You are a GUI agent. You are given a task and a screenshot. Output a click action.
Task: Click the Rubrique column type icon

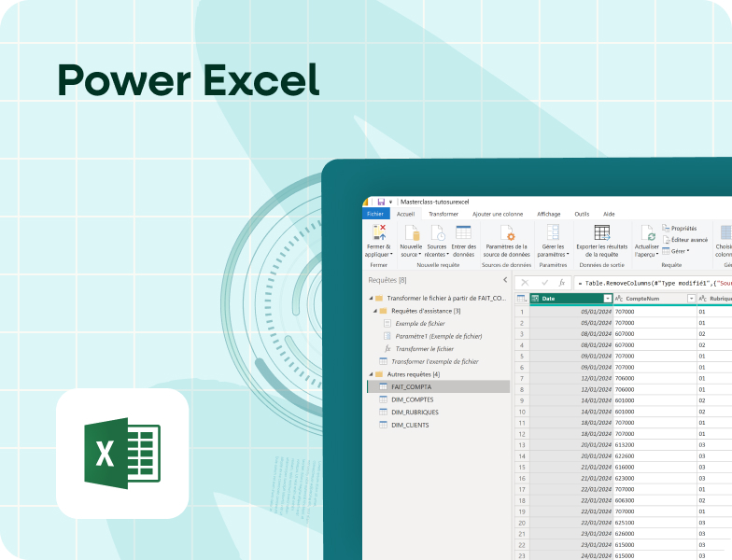coord(702,299)
